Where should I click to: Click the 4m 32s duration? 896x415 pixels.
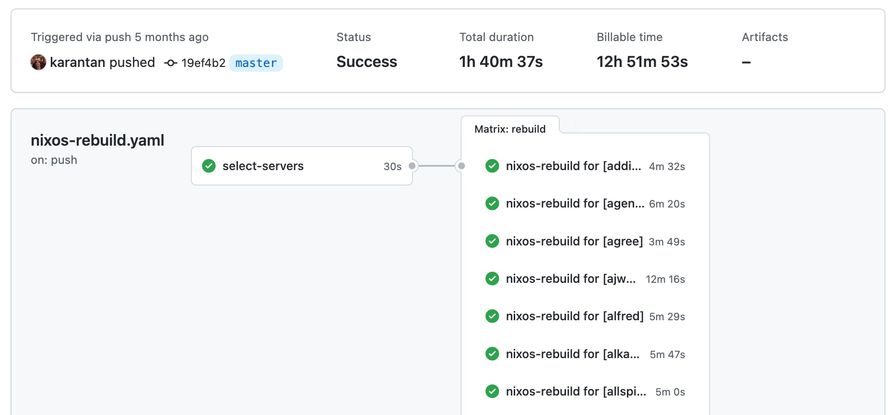[x=667, y=166]
